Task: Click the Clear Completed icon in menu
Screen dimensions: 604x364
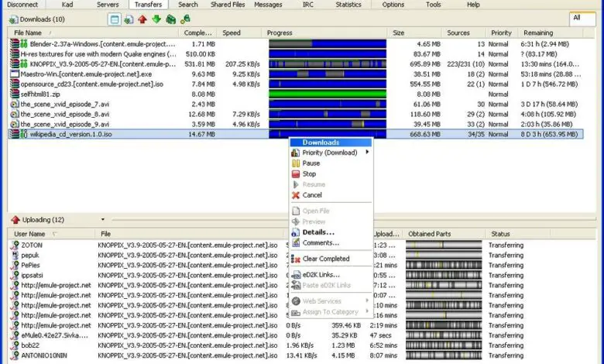Action: 295,259
